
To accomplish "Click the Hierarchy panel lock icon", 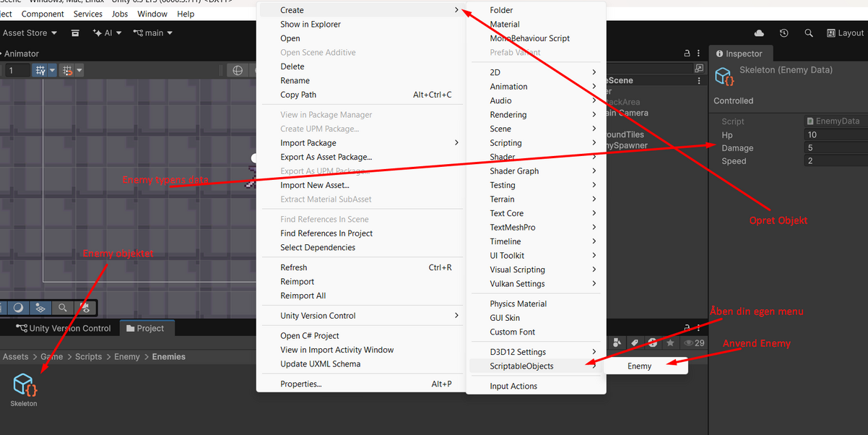I will pos(687,53).
